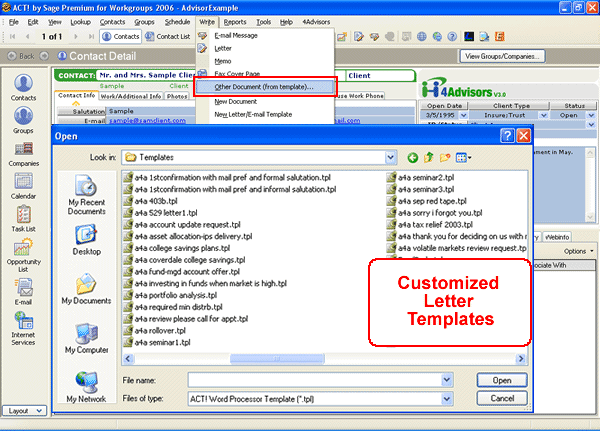Open Companies view in left sidebar

23,153
